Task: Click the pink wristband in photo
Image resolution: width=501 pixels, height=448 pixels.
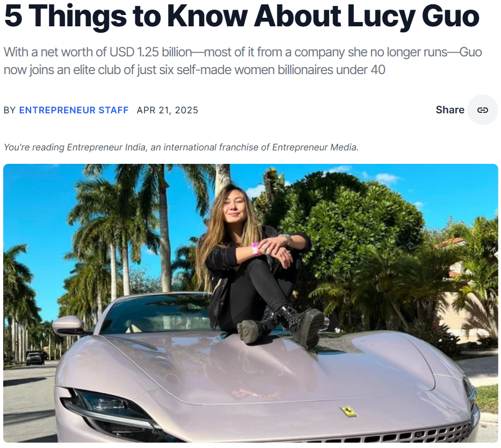Action: tap(256, 249)
